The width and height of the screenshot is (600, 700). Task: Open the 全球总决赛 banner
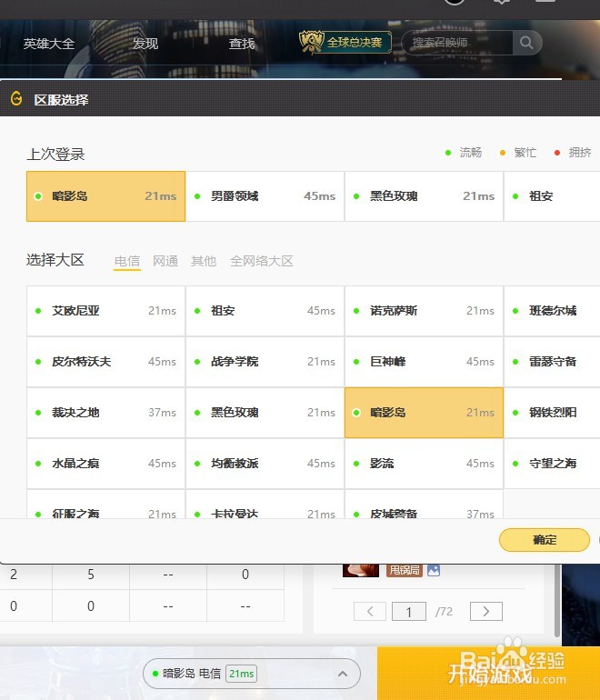[x=345, y=43]
